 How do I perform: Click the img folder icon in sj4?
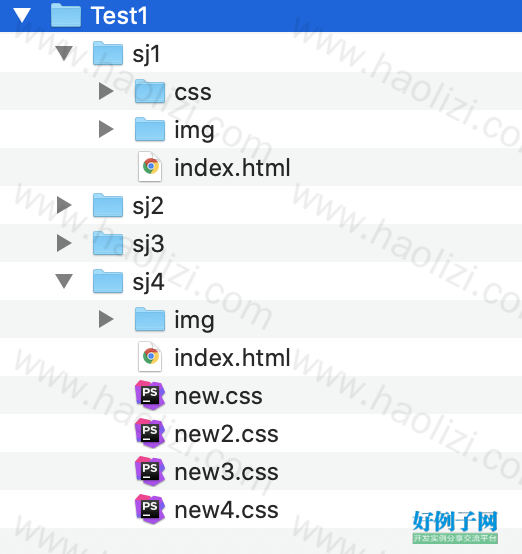point(150,319)
